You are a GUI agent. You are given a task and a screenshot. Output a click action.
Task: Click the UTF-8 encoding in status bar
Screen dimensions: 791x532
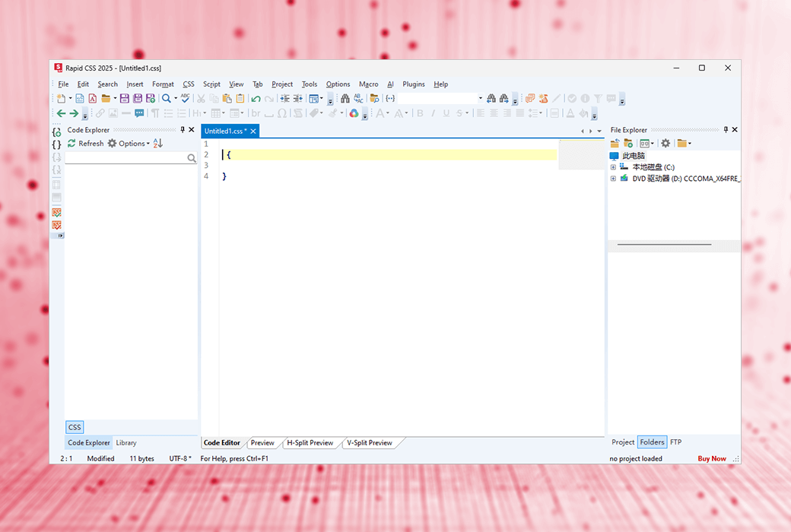tap(180, 458)
